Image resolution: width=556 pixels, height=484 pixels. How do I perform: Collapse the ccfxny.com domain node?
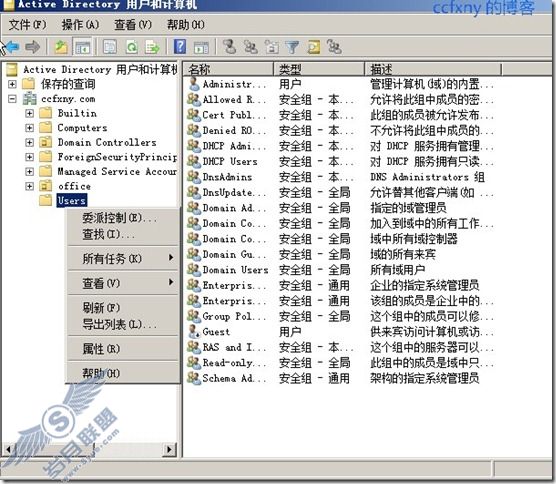pos(12,99)
